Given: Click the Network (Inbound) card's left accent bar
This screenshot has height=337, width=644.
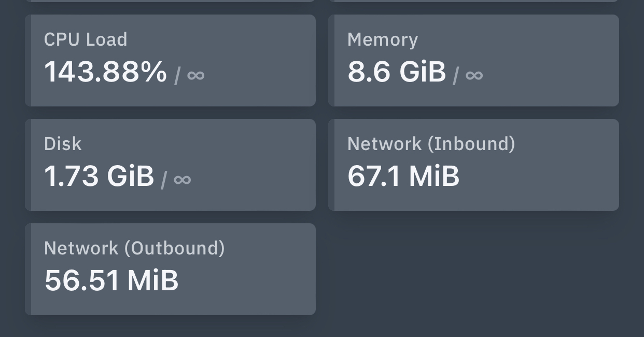Looking at the screenshot, I should pos(331,165).
